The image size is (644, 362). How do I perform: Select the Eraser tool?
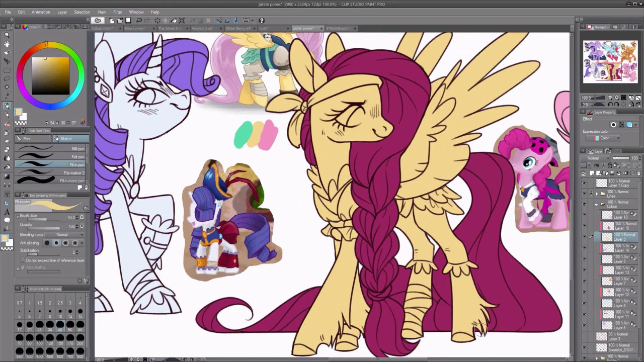click(7, 149)
